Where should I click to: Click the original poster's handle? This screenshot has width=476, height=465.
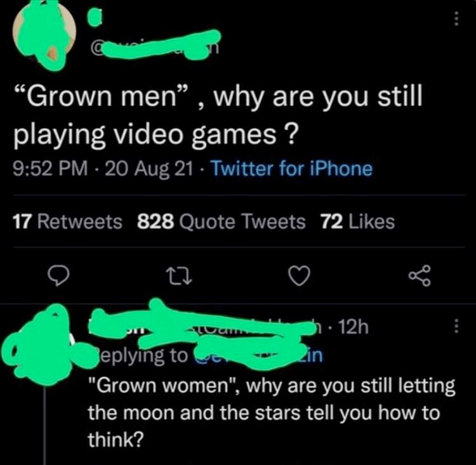coord(156,48)
